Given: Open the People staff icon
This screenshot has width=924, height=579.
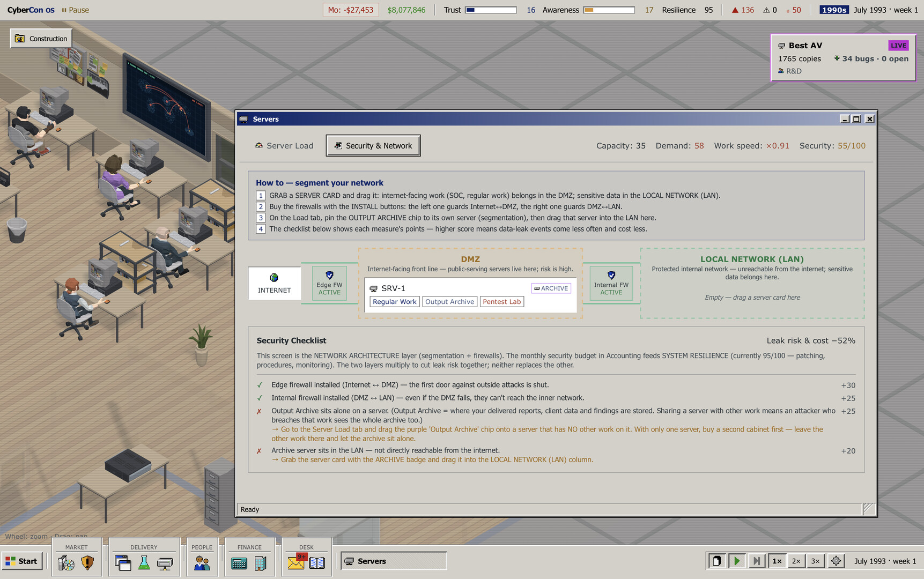Looking at the screenshot, I should (x=202, y=562).
